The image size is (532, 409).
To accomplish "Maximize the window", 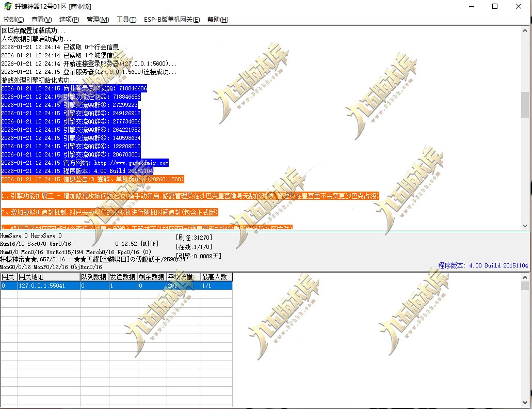I will click(x=495, y=6).
